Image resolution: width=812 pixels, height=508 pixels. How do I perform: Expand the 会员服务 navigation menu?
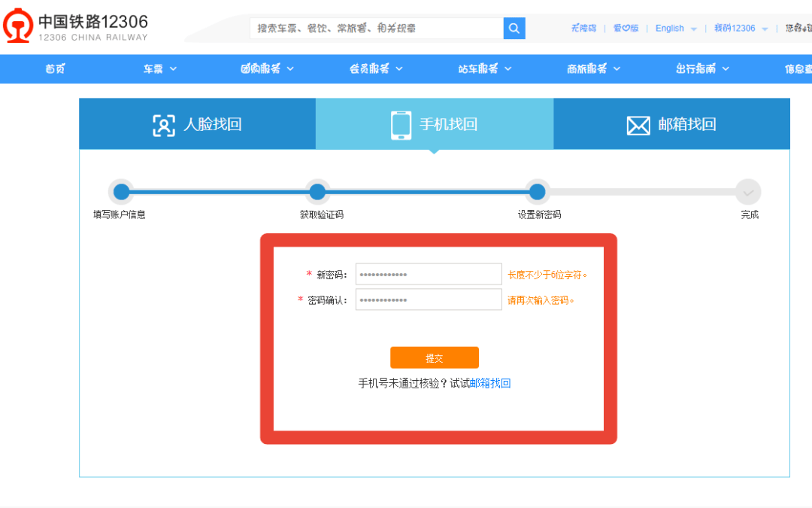(376, 68)
